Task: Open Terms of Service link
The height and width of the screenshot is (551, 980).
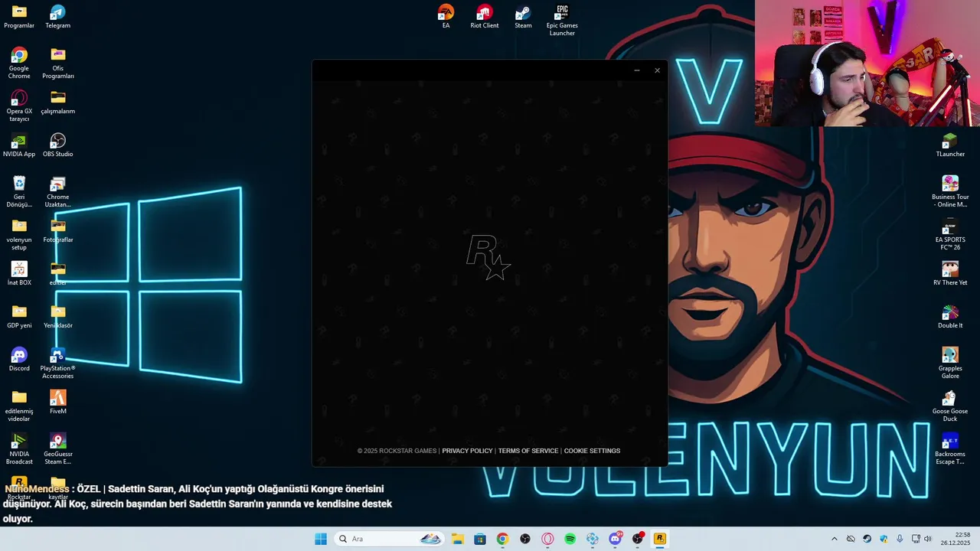Action: (x=528, y=451)
